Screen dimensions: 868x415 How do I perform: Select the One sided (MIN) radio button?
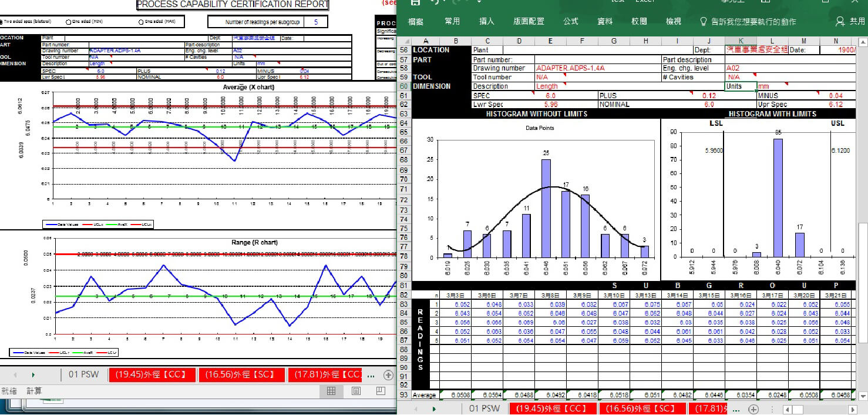tap(69, 22)
